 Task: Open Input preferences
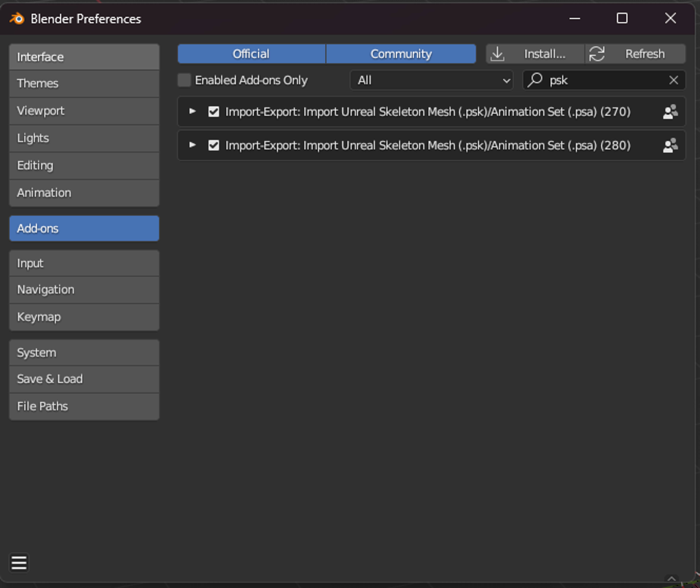pyautogui.click(x=84, y=263)
